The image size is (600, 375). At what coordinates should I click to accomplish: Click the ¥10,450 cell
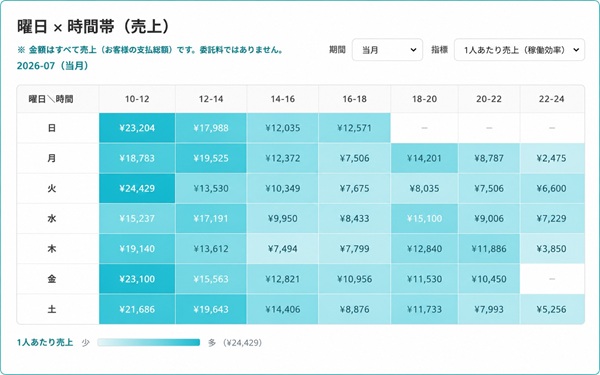click(489, 279)
